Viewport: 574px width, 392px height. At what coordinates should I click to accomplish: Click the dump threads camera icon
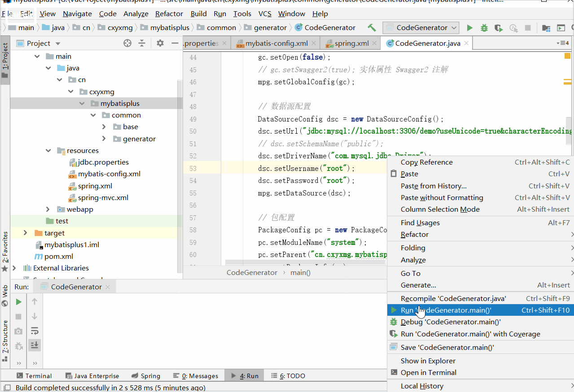click(x=18, y=331)
